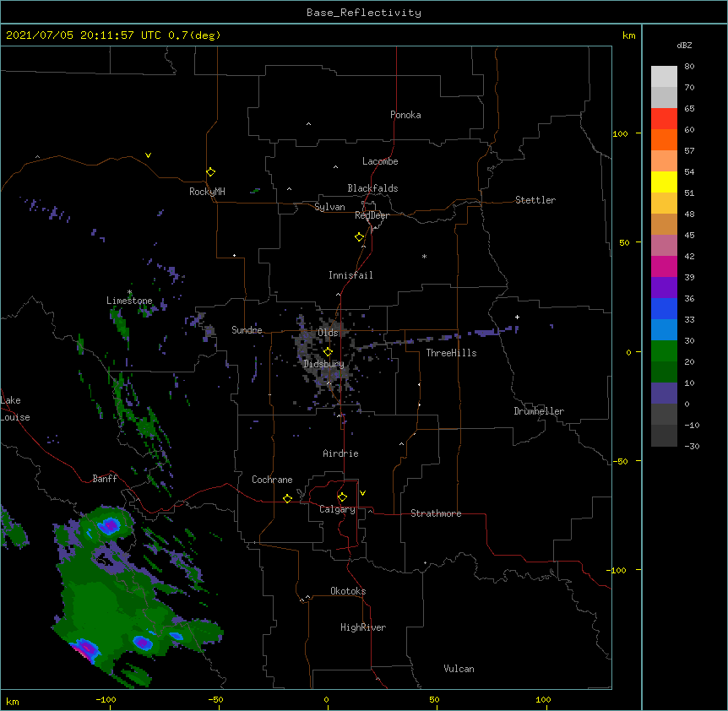Click the ThreeHills label

coord(451,353)
